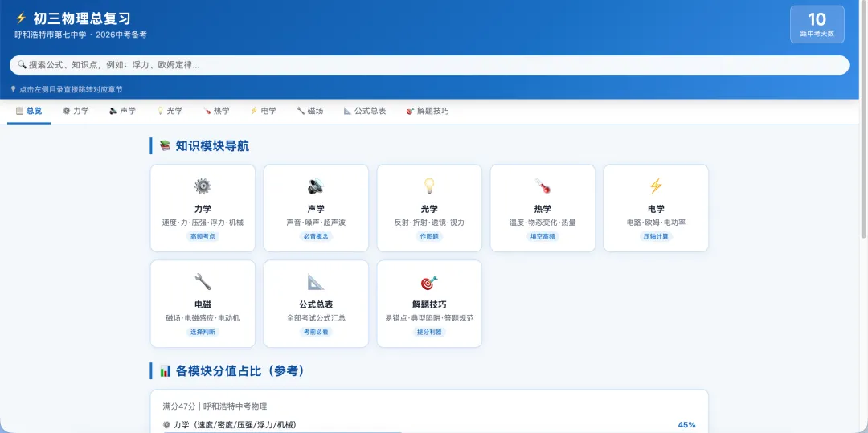The image size is (868, 433).
Task: Click the speaker icon on 声学 card
Action: 316,186
